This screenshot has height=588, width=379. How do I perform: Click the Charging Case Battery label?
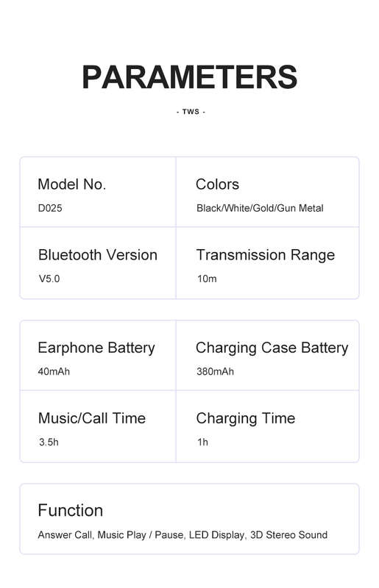pyautogui.click(x=272, y=348)
